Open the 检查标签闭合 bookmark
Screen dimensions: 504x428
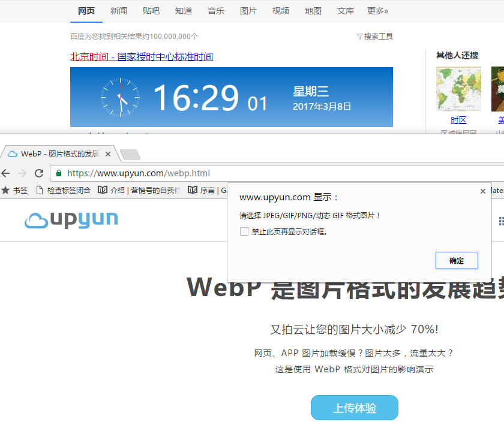coord(63,190)
